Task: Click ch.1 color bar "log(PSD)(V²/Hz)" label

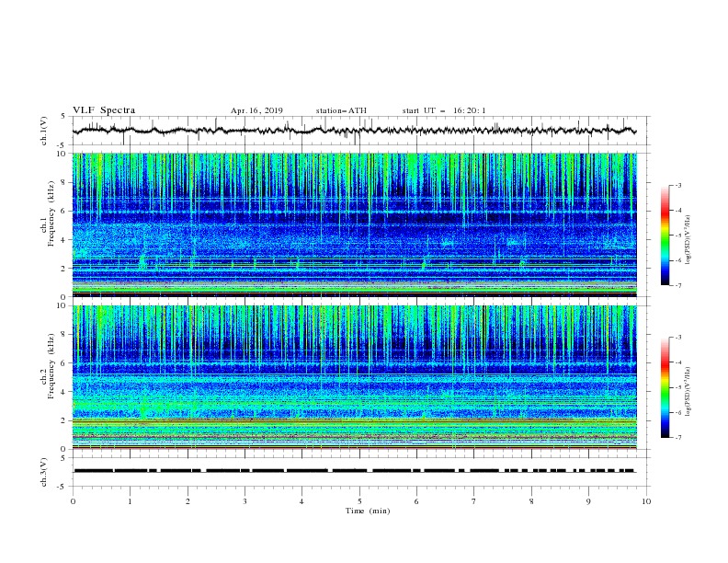Action: [x=688, y=240]
